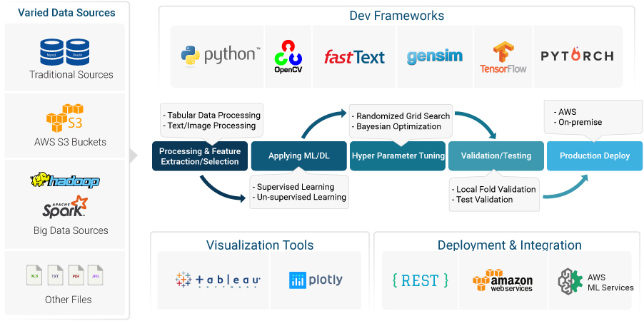The height and width of the screenshot is (321, 644).
Task: Click the REST braces logo
Action: pyautogui.click(x=419, y=280)
